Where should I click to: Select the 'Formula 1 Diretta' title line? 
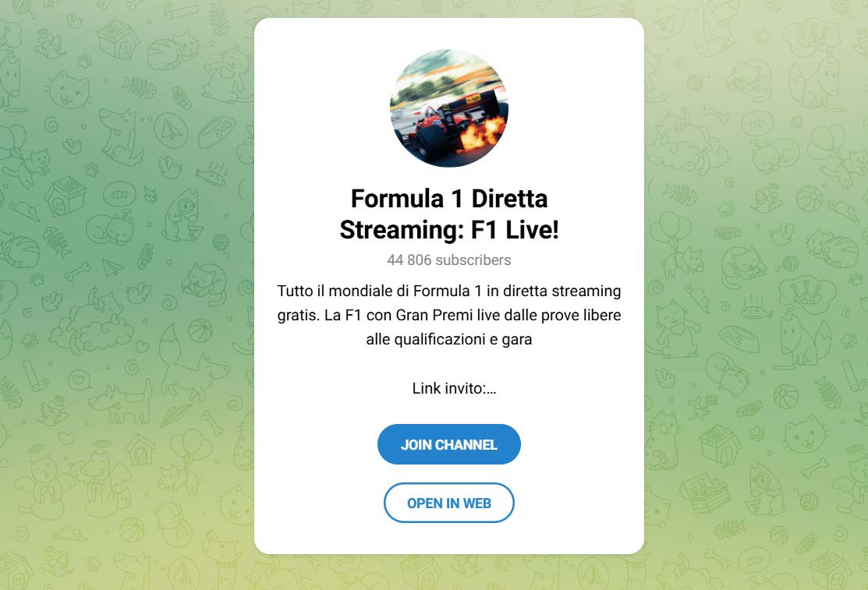[449, 198]
